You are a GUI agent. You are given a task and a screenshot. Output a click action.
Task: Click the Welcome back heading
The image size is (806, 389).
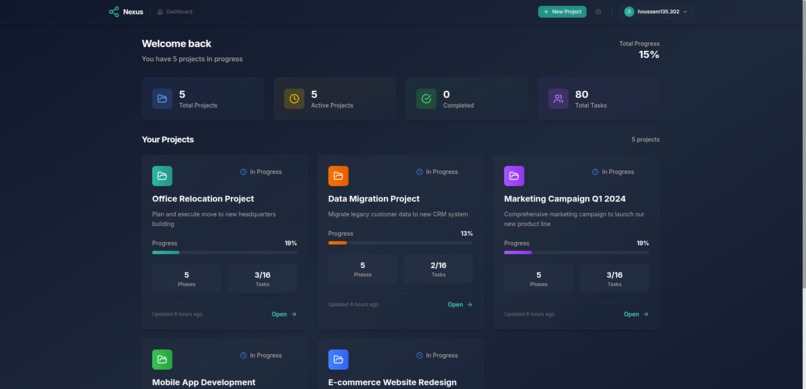pos(176,44)
